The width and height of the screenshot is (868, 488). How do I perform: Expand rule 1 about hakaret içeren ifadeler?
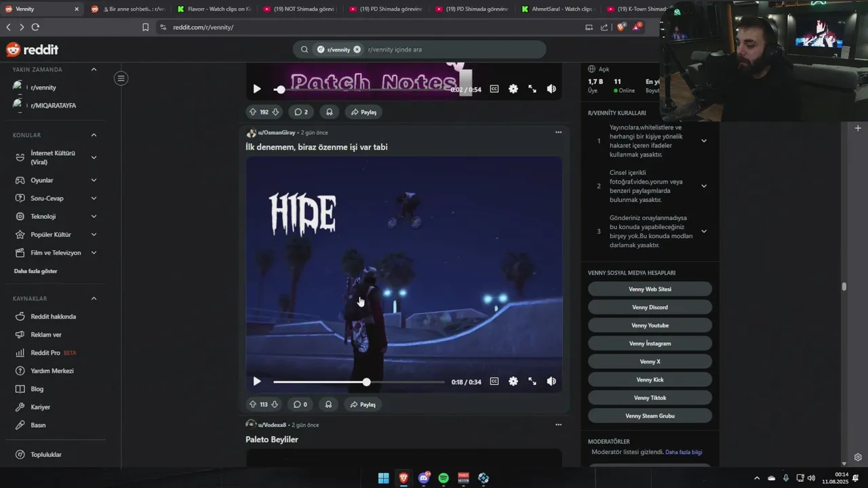pyautogui.click(x=703, y=141)
